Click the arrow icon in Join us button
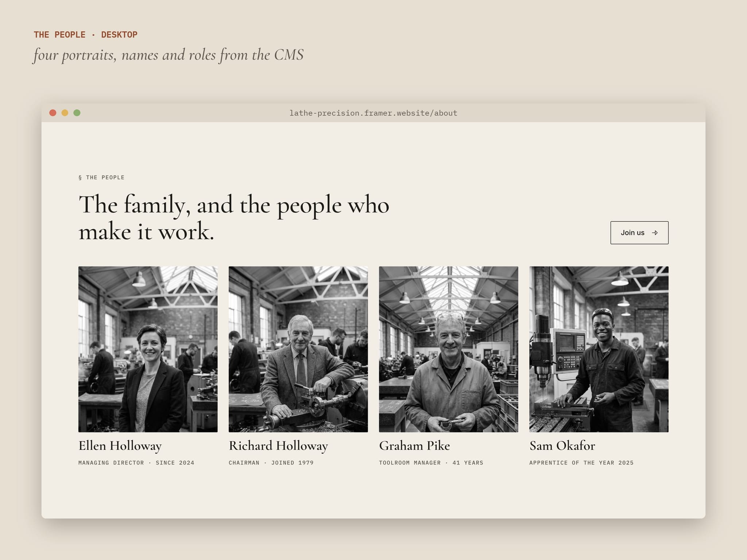 click(655, 233)
